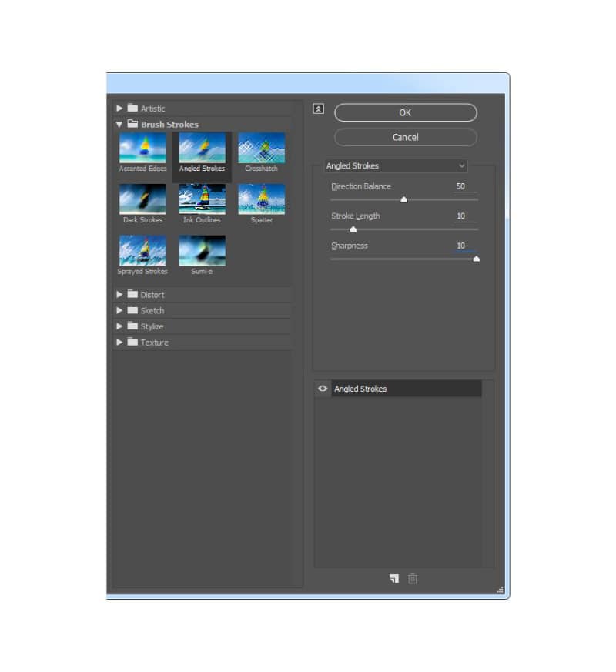Click the Sketch folder icon

tap(132, 310)
